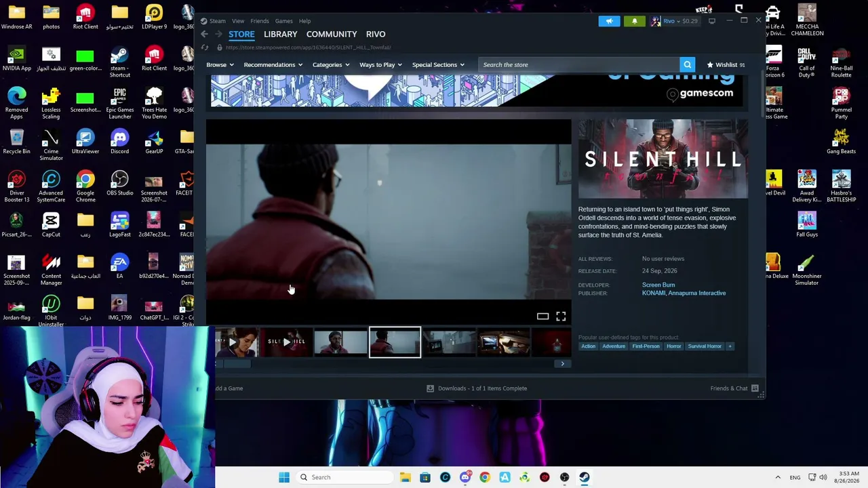Open OBS Studio desktop shortcut
This screenshot has width=868, height=488.
point(119,184)
